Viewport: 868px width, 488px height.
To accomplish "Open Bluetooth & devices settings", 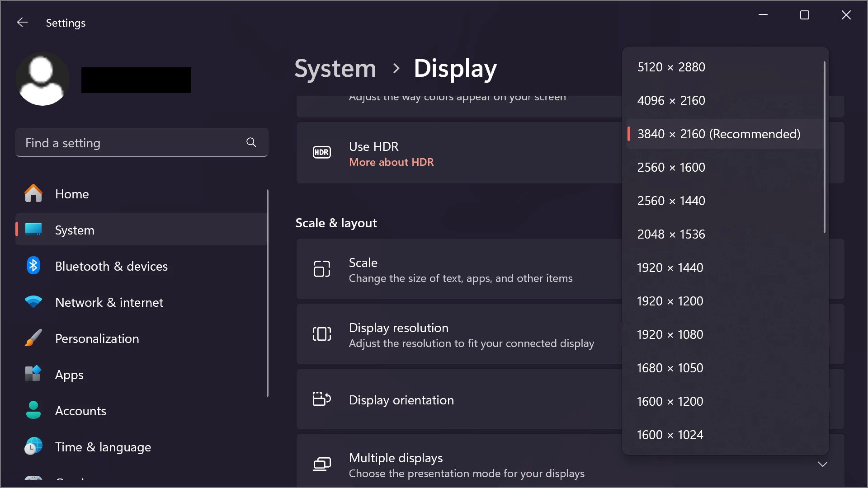I will click(111, 266).
